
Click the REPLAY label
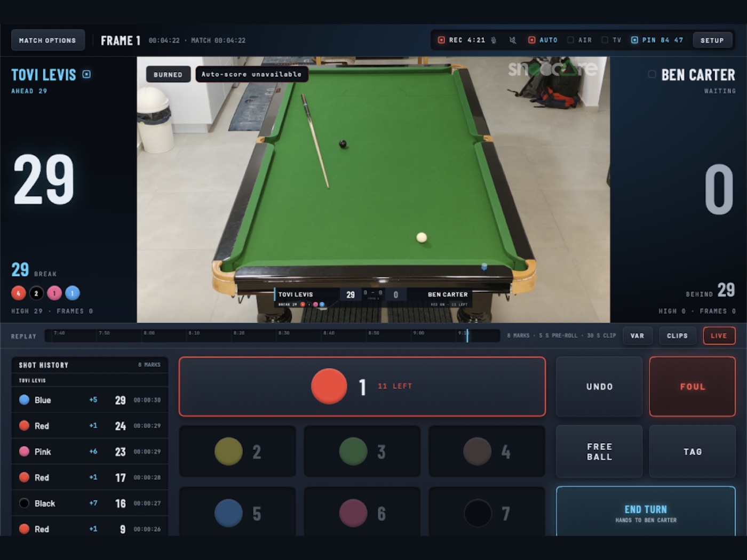pos(24,337)
